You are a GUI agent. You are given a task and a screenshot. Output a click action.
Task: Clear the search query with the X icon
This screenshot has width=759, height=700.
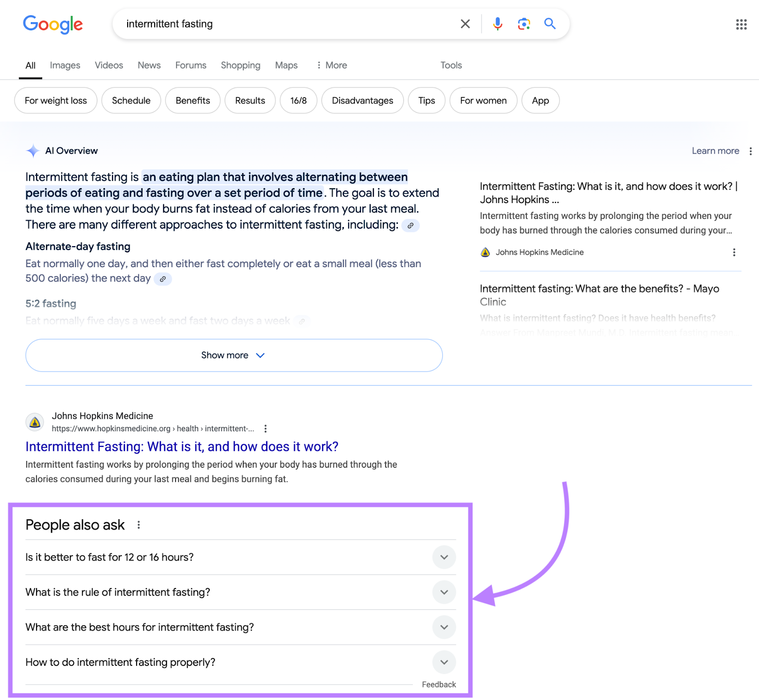[x=465, y=24]
